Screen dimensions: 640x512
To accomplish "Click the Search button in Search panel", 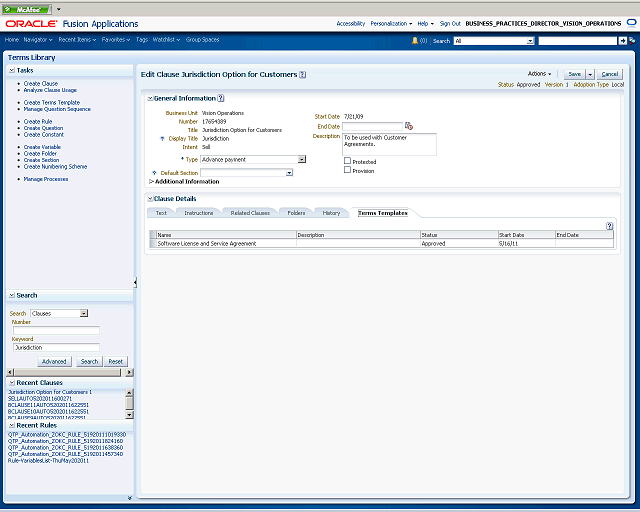I will point(89,361).
